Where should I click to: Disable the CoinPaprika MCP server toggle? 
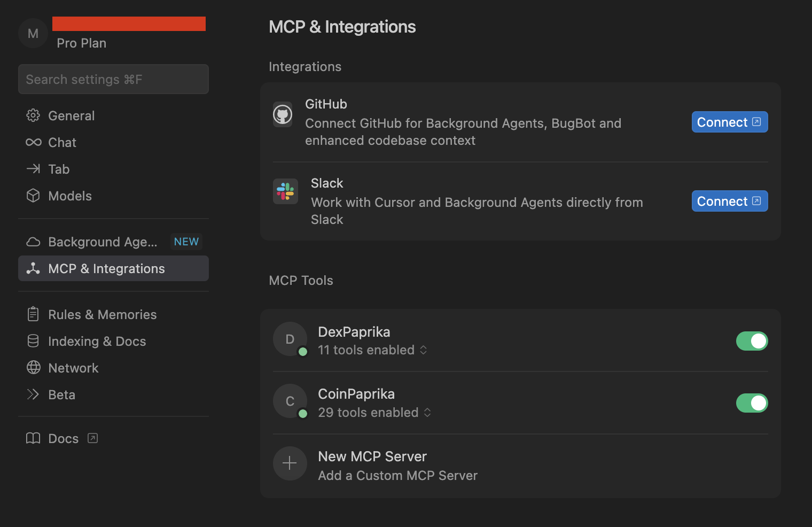coord(752,403)
